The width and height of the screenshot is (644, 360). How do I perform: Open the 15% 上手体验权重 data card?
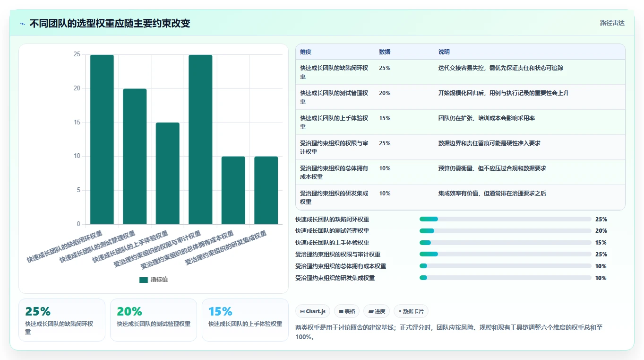pos(245,320)
